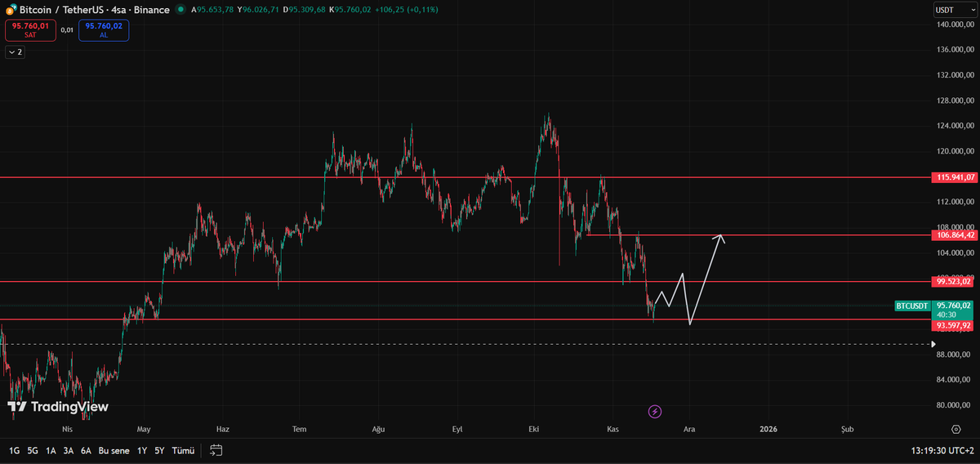This screenshot has height=464, width=980.
Task: Expand the collapsed indicators list showing 2
Action: tap(15, 51)
